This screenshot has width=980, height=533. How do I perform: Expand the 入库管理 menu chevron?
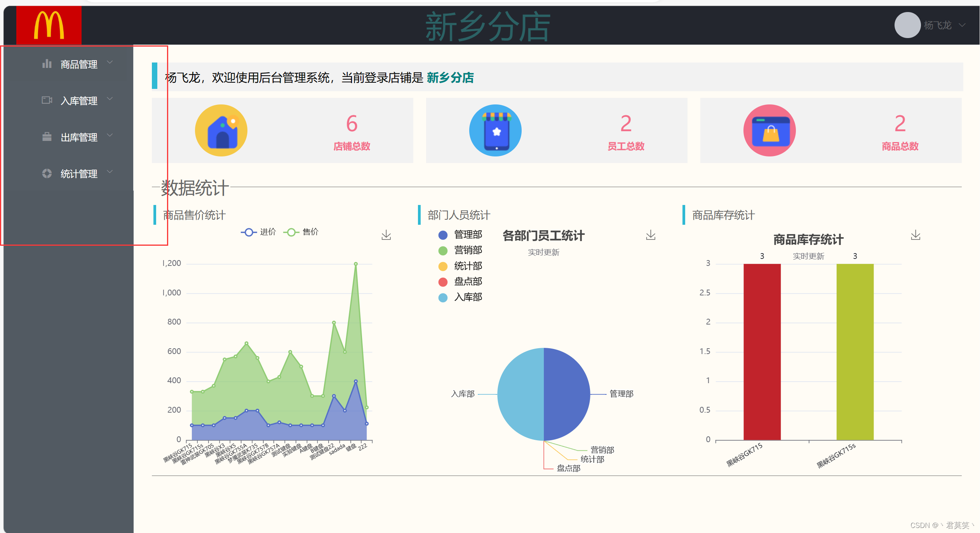(110, 99)
